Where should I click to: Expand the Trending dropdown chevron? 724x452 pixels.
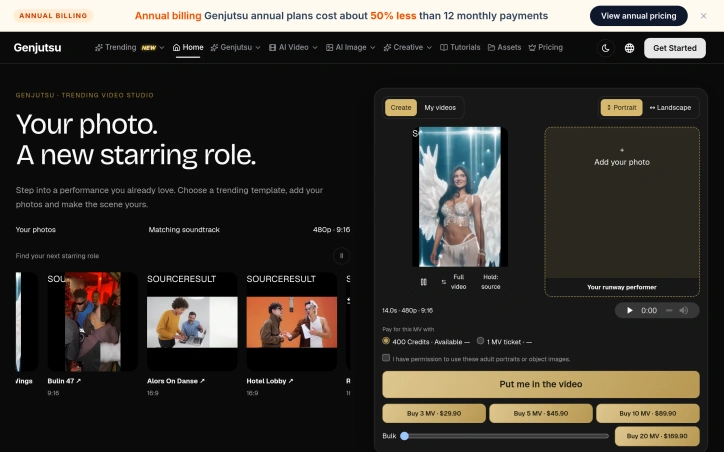(162, 48)
